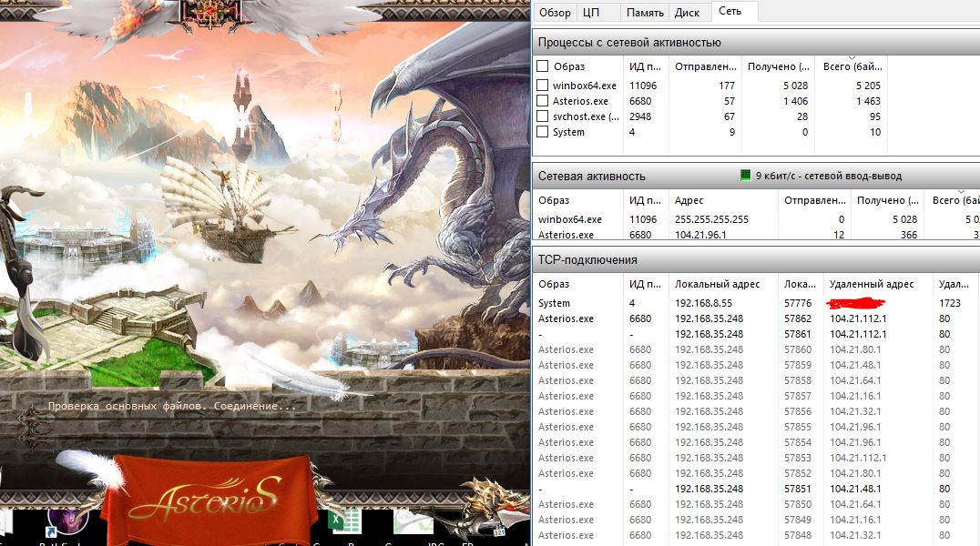Select TCP connection row with local port 57857

[756, 396]
